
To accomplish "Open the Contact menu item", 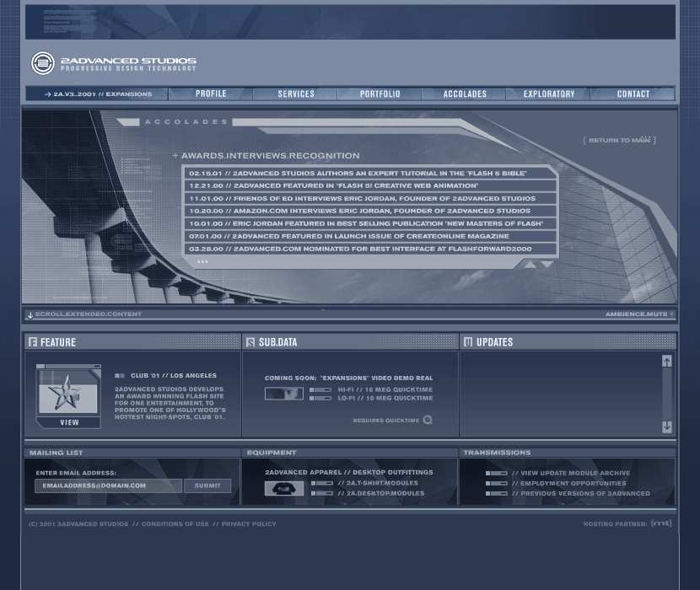I will pyautogui.click(x=633, y=94).
